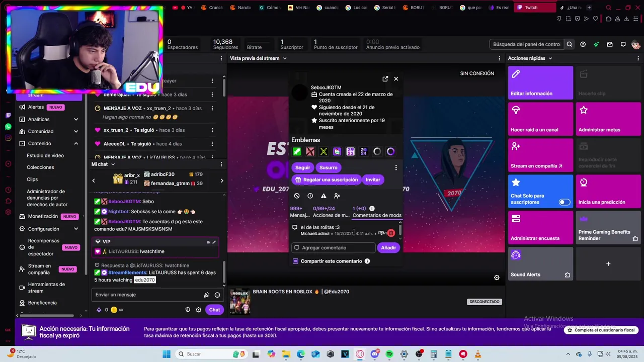The height and width of the screenshot is (362, 644).
Task: Click the dashboard search magnifier button
Action: click(570, 44)
